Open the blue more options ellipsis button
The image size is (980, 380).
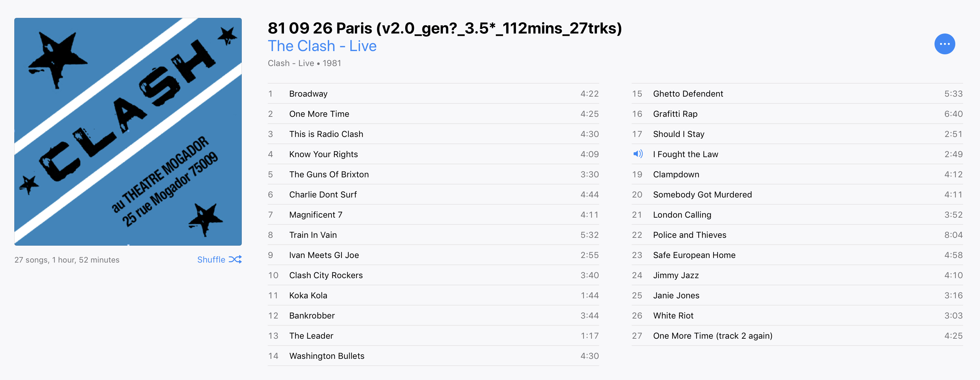tap(944, 44)
